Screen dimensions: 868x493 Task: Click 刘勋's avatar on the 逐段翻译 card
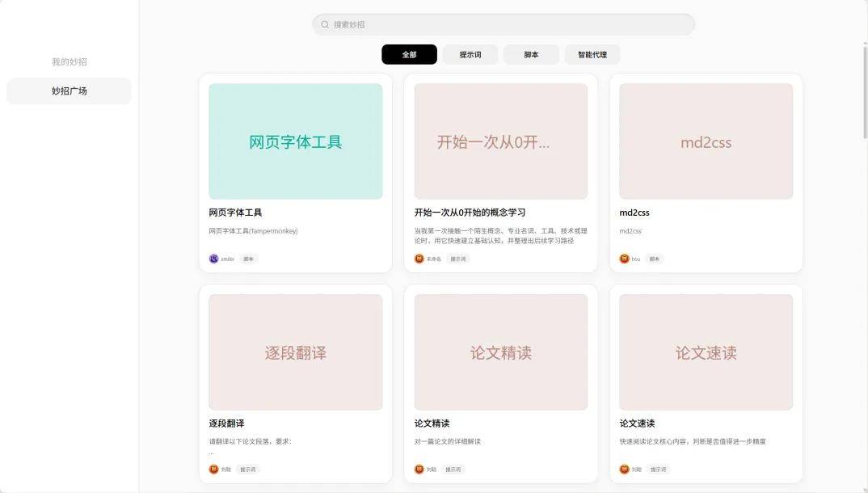(213, 469)
